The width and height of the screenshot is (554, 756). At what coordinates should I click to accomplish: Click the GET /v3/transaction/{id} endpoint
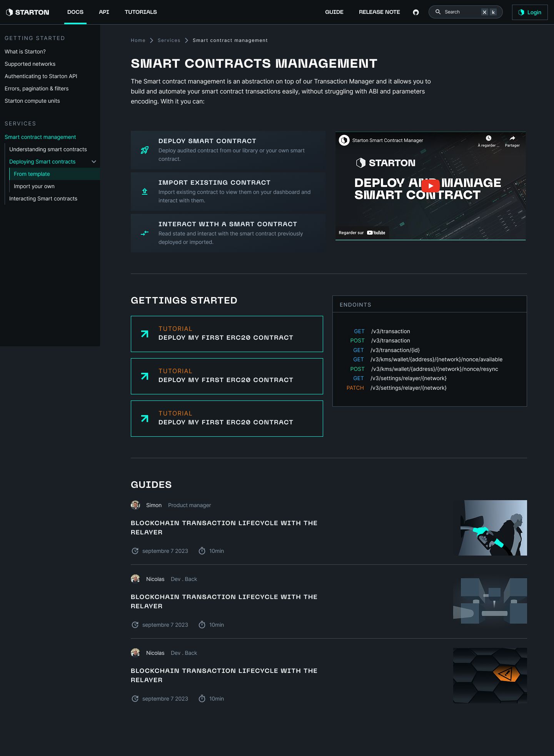point(387,350)
